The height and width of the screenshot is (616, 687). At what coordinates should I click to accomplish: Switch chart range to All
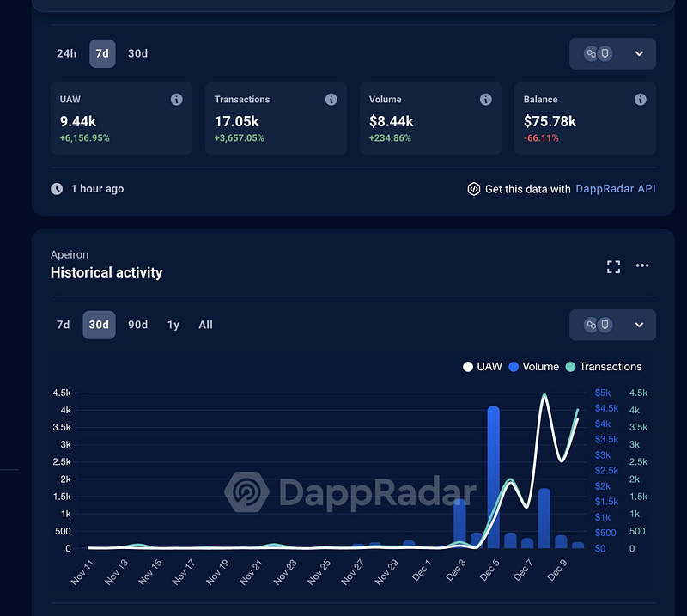205,325
